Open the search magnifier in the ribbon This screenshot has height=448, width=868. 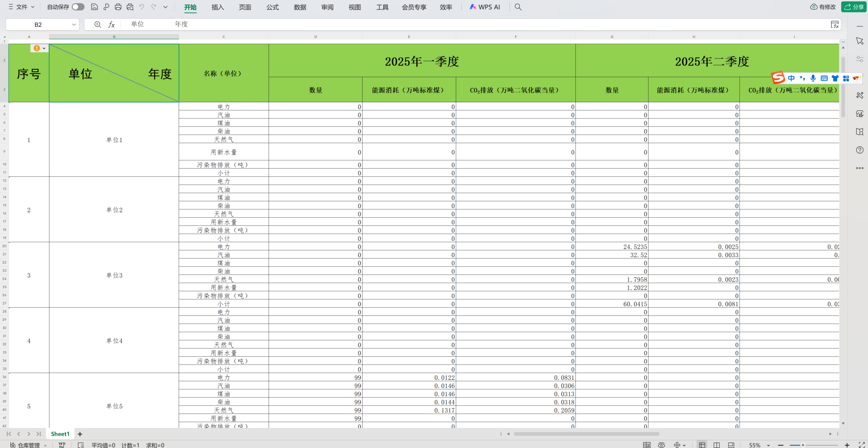click(x=518, y=7)
